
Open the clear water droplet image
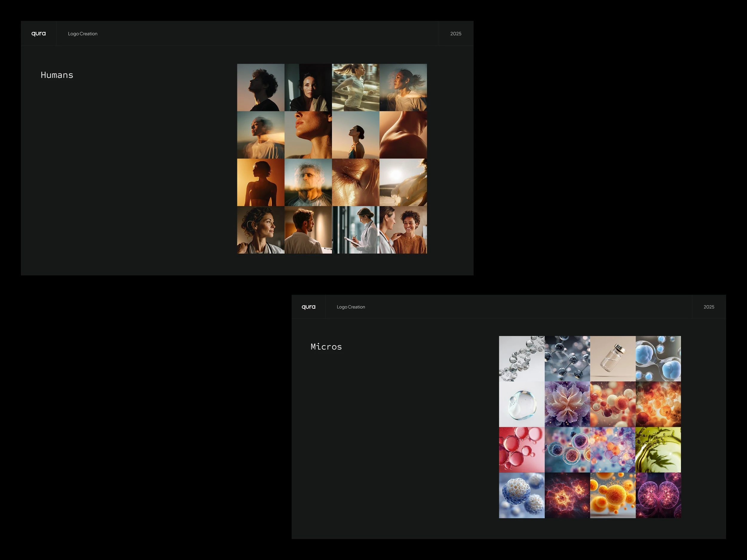point(521,404)
